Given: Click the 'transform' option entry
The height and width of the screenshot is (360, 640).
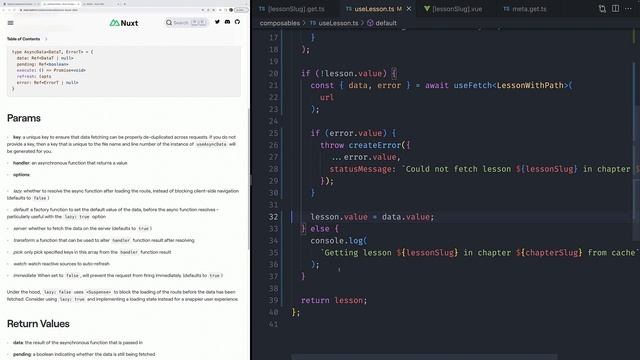Looking at the screenshot, I should (104, 240).
